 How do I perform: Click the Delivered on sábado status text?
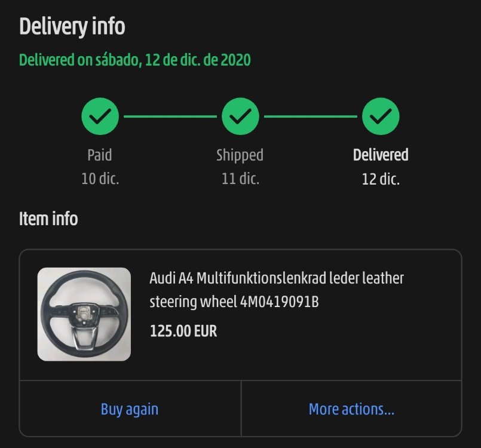[135, 60]
